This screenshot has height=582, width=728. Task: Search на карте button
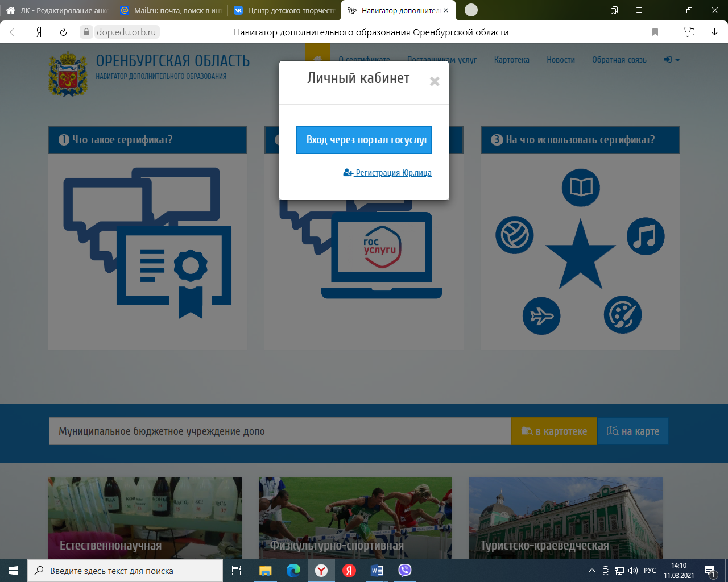(633, 431)
